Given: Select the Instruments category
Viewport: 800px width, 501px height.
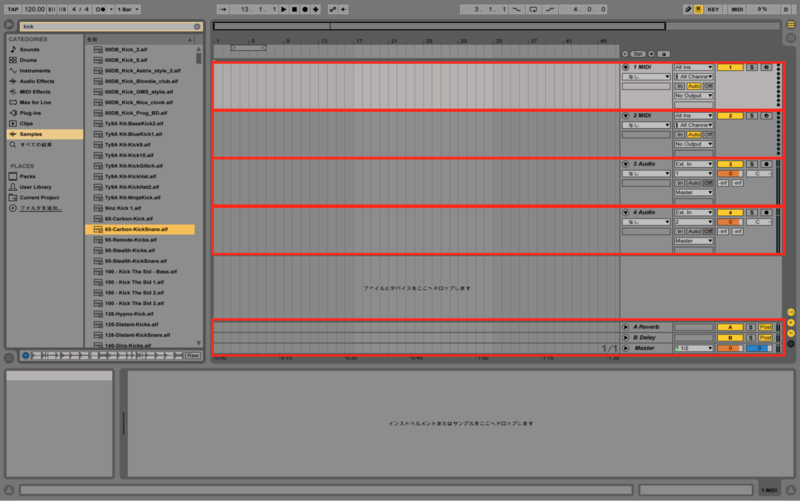Looking at the screenshot, I should click(x=35, y=71).
